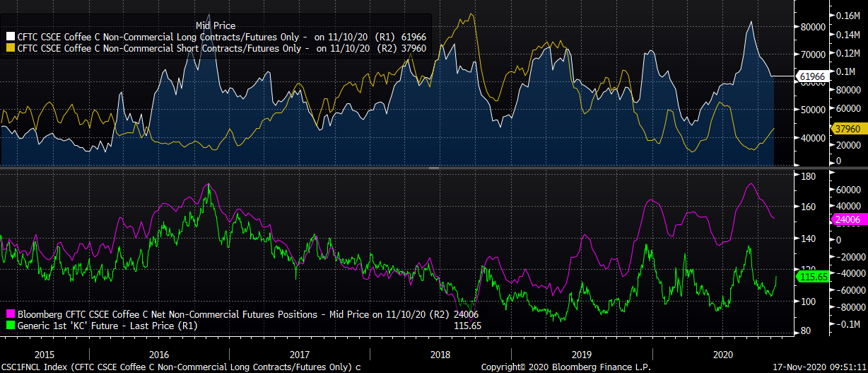
Task: Click the 100 tick on lower price axis
Action: tap(808, 302)
